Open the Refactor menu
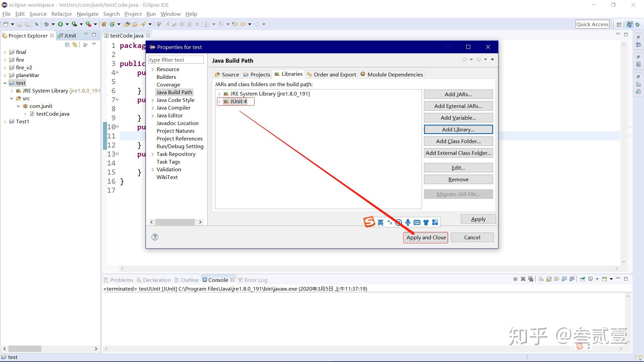The height and width of the screenshot is (362, 644). coord(62,14)
